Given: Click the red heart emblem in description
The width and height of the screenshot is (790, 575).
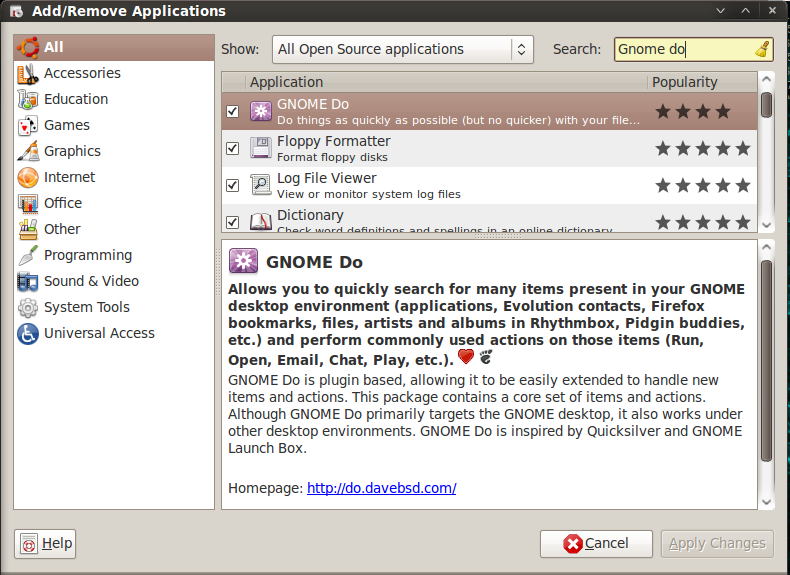Looking at the screenshot, I should 466,356.
